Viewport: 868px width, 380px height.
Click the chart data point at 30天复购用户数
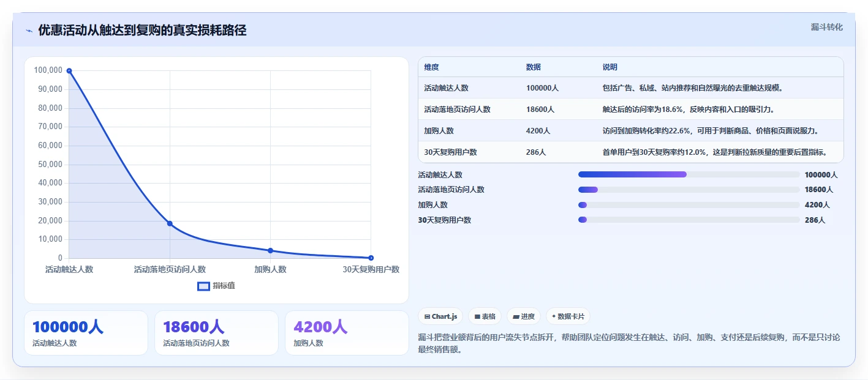click(x=371, y=258)
